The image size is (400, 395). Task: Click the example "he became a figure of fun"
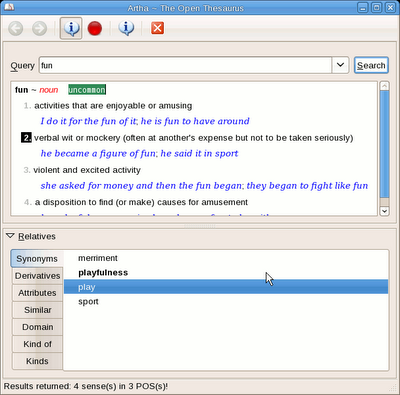(98, 153)
